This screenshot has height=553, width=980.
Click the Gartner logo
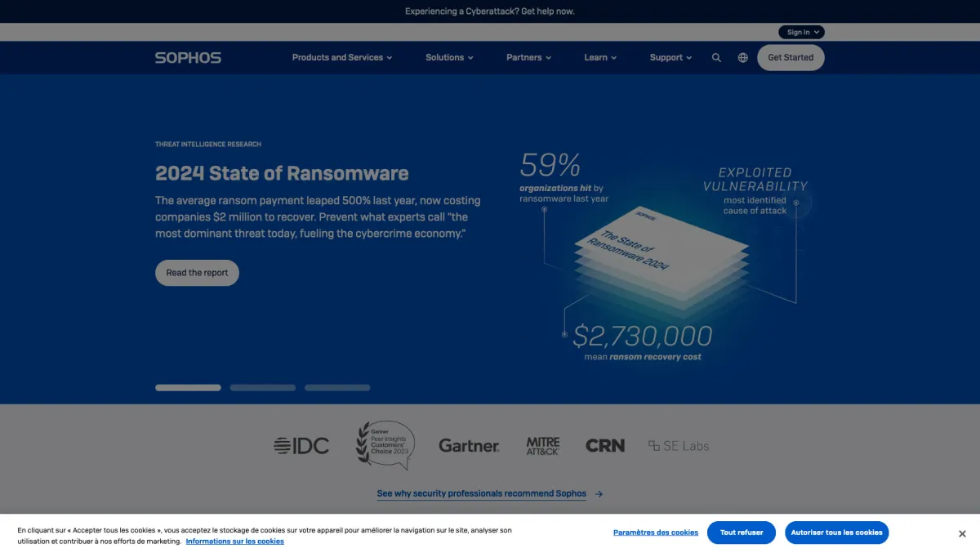(x=469, y=446)
